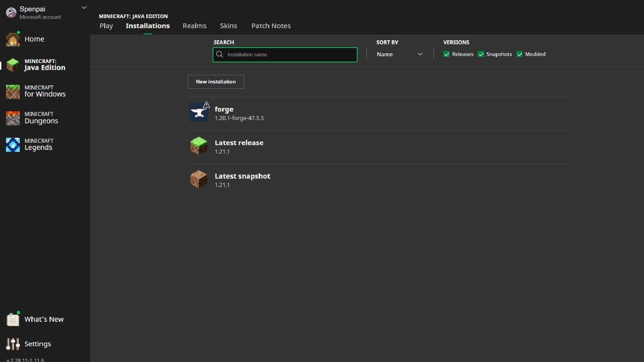Switch to the Skins tab

[x=228, y=25]
